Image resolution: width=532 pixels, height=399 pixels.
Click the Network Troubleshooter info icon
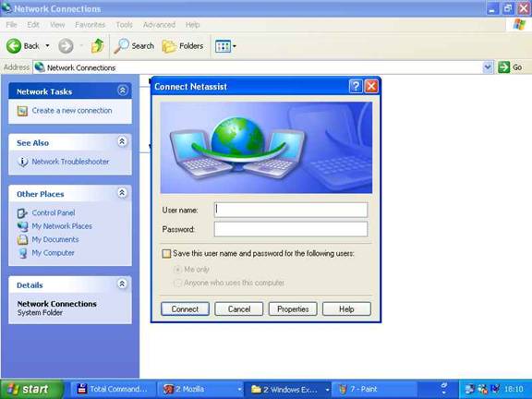(23, 162)
